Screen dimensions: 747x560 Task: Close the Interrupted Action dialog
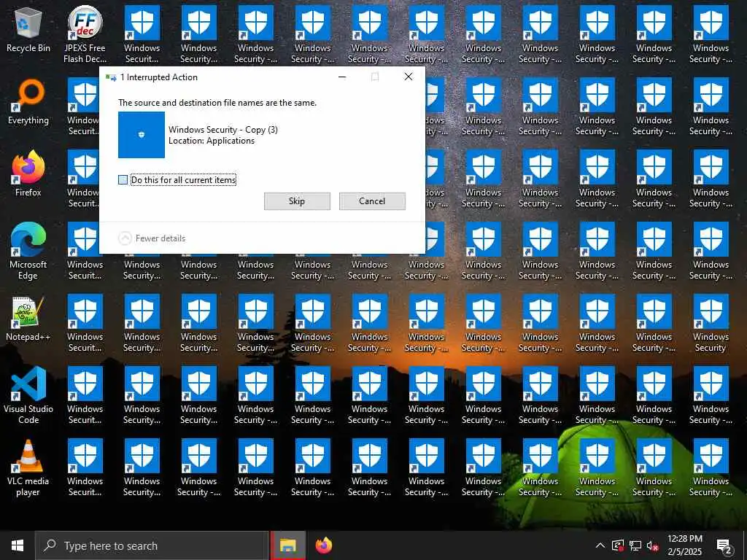tap(409, 77)
